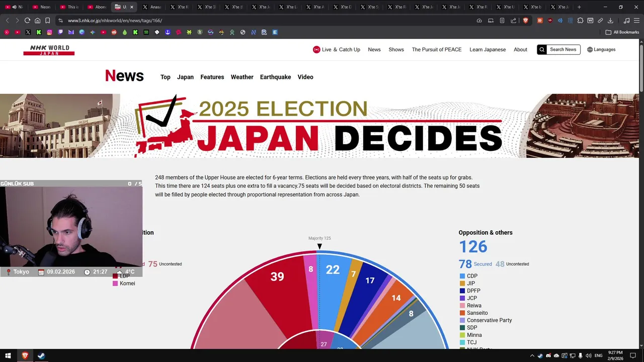Click the 2025 Election Japan Decides banner
This screenshot has height=362, width=644.
pyautogui.click(x=319, y=126)
